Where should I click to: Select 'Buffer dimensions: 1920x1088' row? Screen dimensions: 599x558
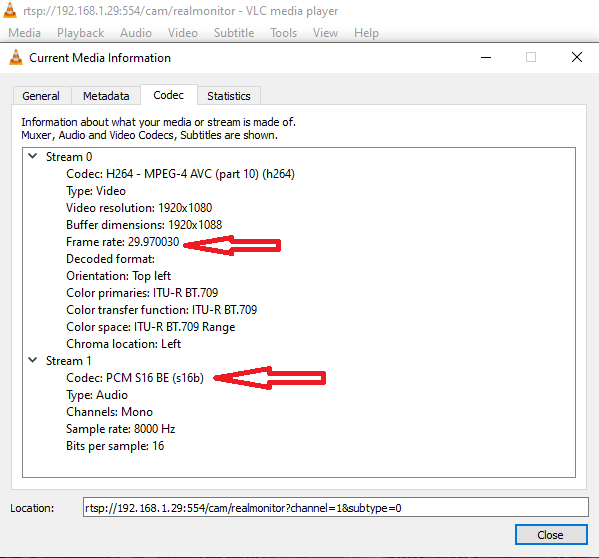click(144, 225)
